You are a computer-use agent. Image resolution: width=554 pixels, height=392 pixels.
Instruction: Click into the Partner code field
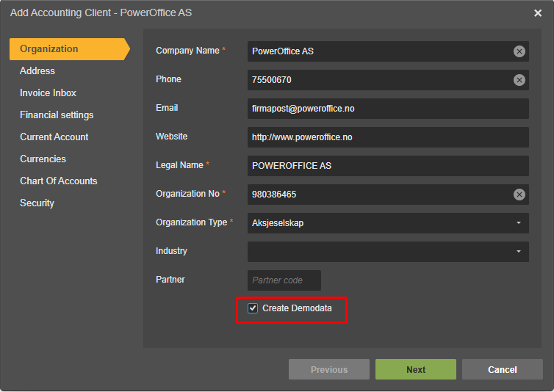[x=284, y=280]
